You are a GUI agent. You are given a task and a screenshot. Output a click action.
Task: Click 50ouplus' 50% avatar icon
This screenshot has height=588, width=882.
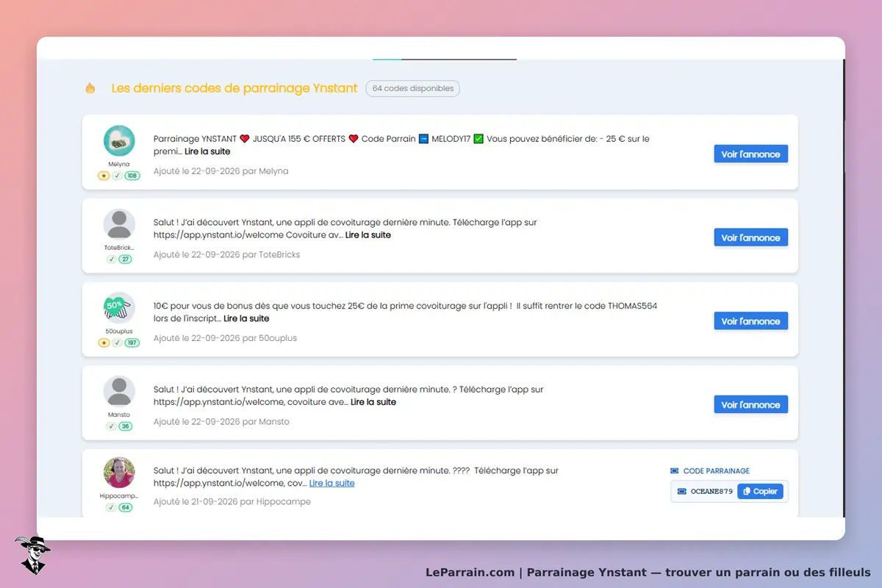119,308
